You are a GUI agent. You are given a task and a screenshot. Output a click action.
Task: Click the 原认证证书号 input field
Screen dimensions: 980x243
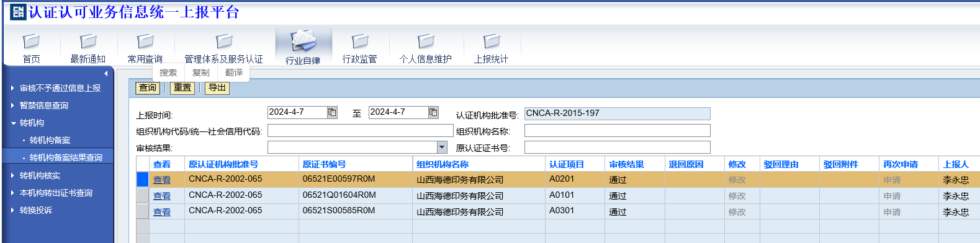(618, 147)
